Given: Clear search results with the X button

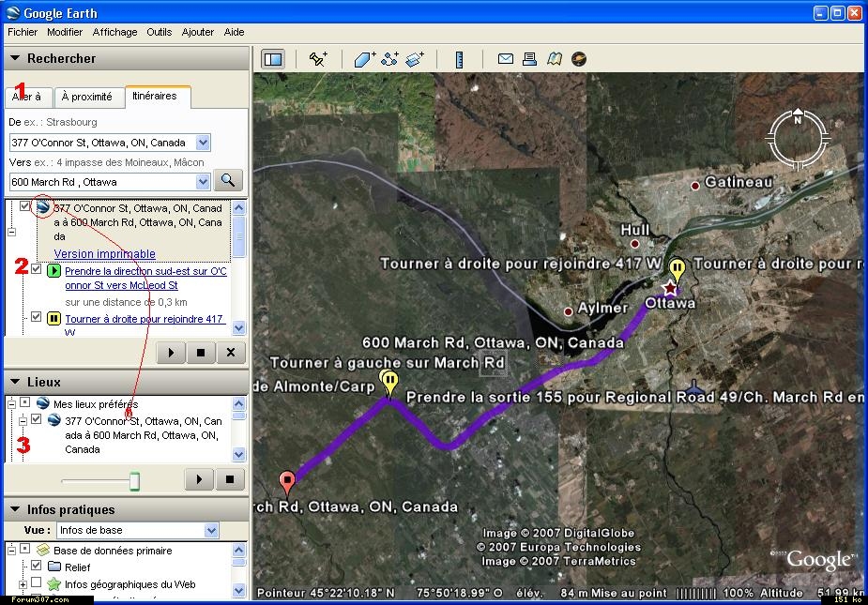Looking at the screenshot, I should 231,352.
